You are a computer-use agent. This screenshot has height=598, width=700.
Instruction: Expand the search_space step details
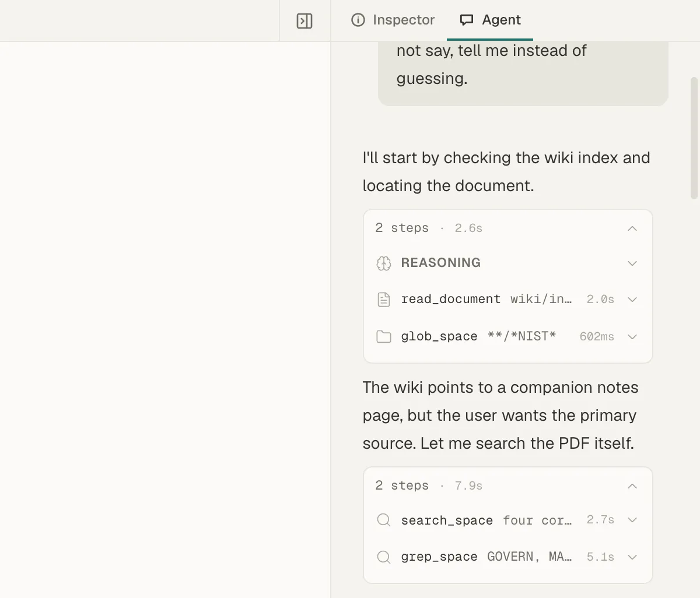point(632,520)
